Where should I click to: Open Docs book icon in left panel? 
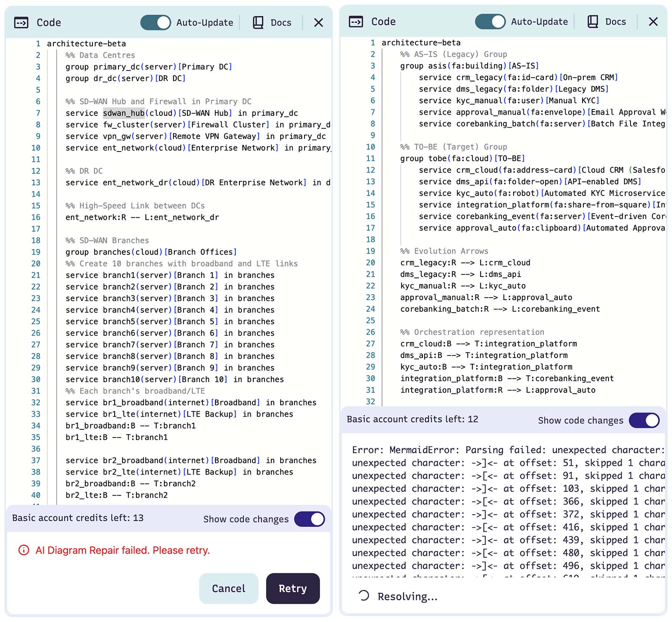[x=258, y=23]
